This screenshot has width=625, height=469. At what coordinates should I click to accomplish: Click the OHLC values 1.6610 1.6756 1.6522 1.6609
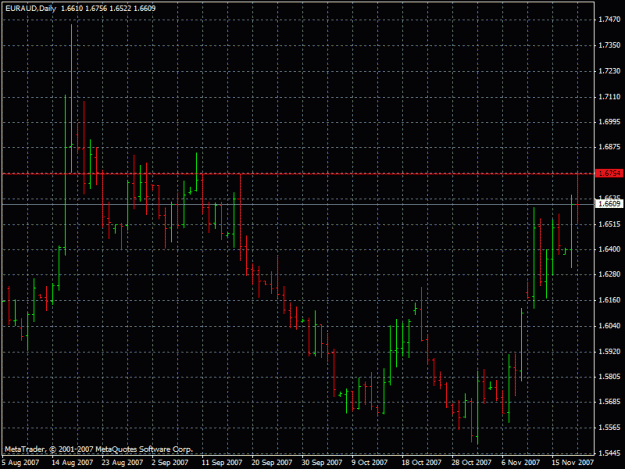tap(108, 8)
